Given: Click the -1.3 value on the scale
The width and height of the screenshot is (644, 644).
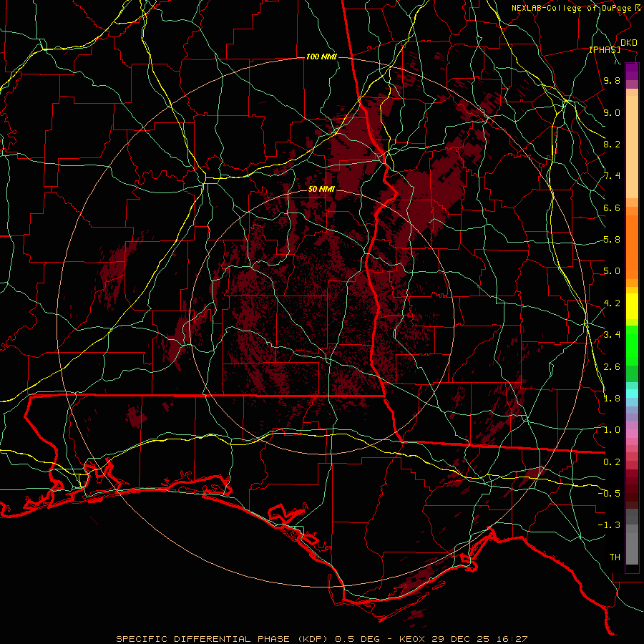Looking at the screenshot, I should (609, 525).
